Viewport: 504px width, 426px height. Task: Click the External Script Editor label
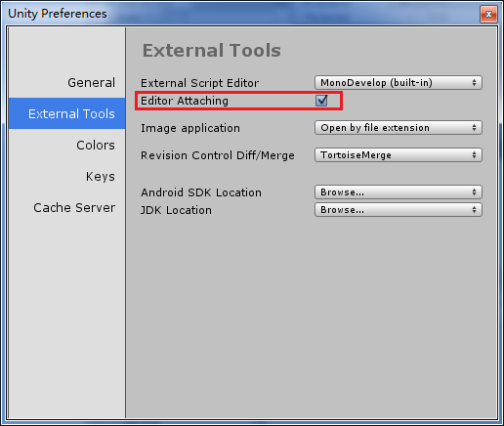(199, 83)
